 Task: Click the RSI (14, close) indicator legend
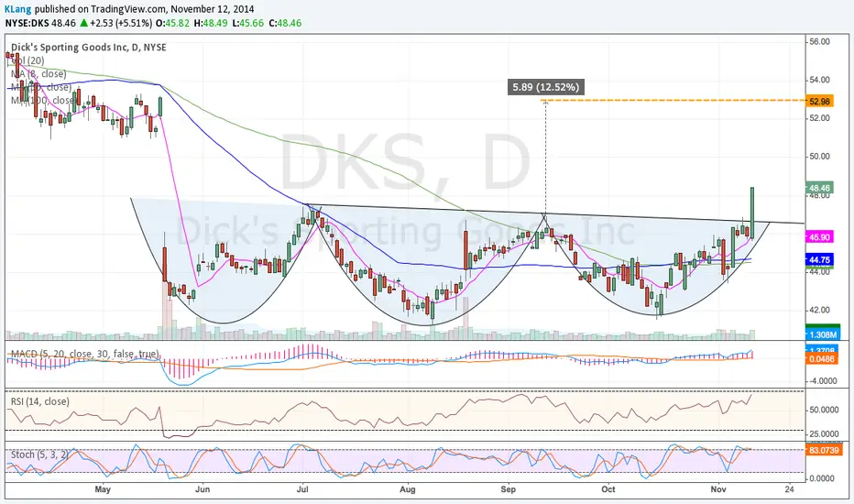tap(40, 401)
